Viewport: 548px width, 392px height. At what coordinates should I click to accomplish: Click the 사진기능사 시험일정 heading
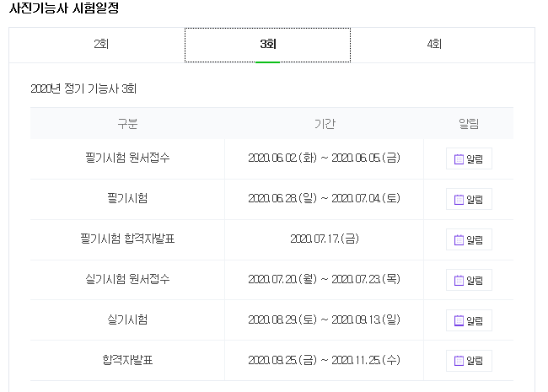point(64,8)
